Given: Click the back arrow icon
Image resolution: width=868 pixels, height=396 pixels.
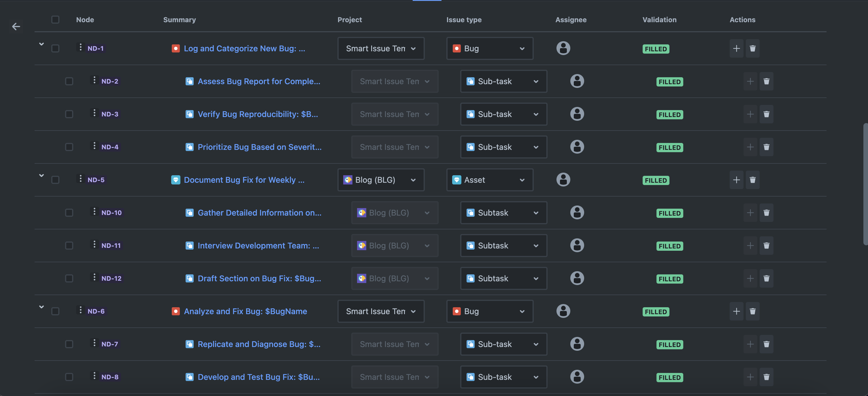Looking at the screenshot, I should click(16, 26).
